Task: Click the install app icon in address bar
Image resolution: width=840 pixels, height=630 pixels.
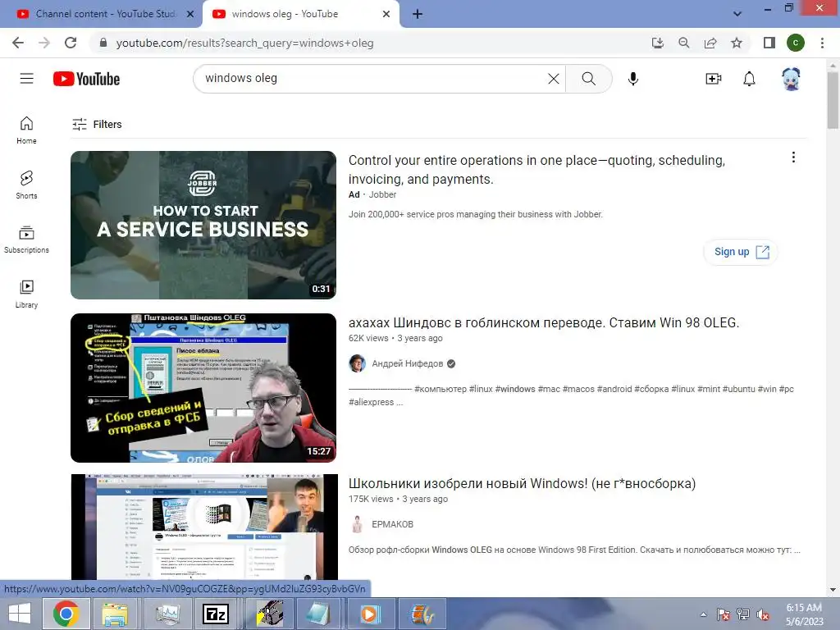Action: 657,43
